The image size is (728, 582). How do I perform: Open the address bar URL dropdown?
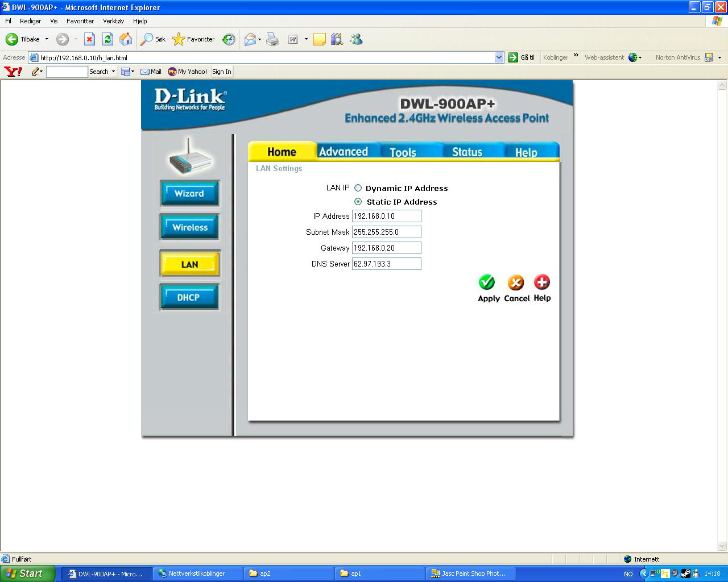pyautogui.click(x=499, y=57)
